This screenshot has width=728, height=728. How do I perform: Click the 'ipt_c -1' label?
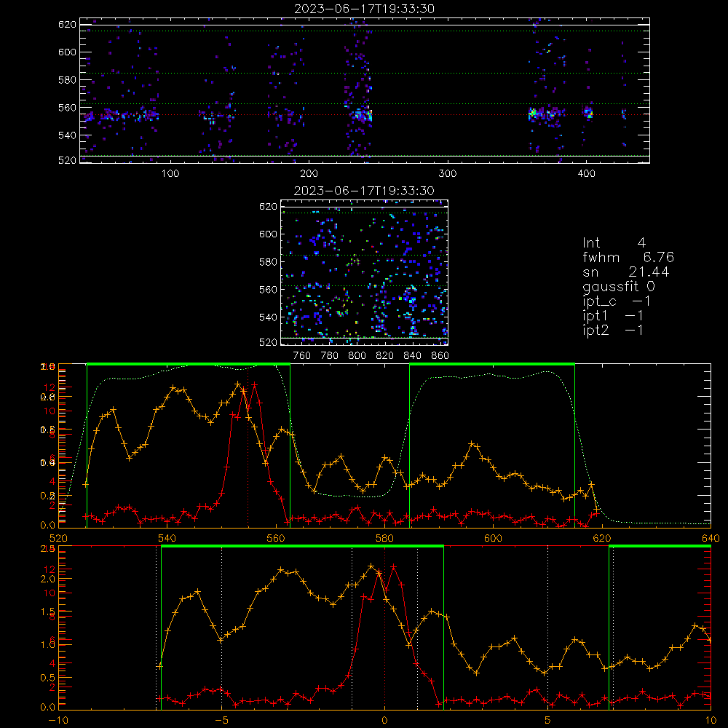point(617,301)
